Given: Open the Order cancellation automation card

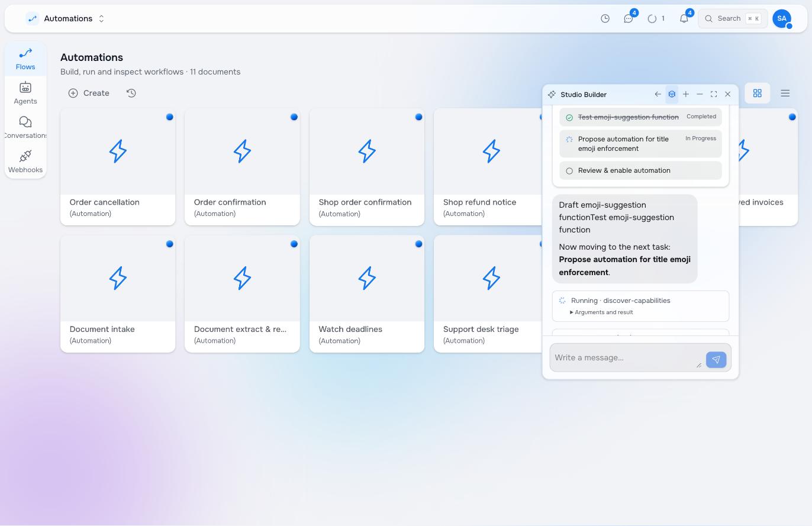Looking at the screenshot, I should click(118, 167).
